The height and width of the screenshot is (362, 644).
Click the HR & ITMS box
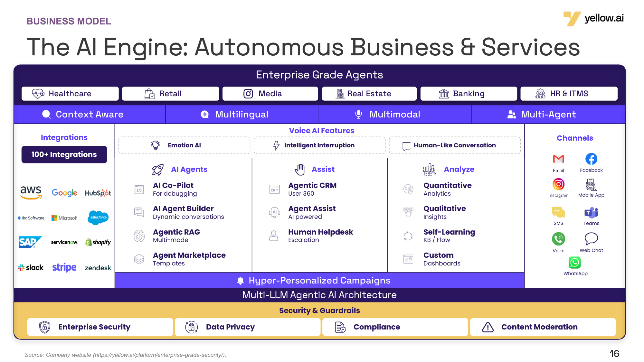(569, 94)
